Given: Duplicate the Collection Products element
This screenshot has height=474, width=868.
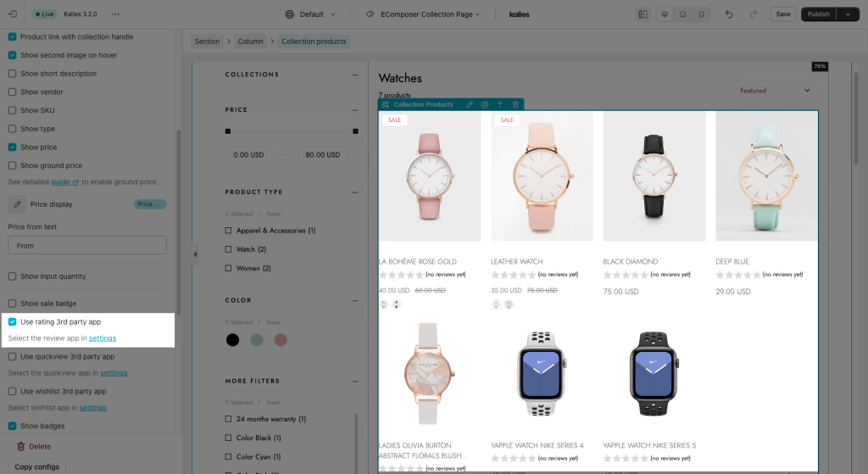Looking at the screenshot, I should (x=484, y=104).
